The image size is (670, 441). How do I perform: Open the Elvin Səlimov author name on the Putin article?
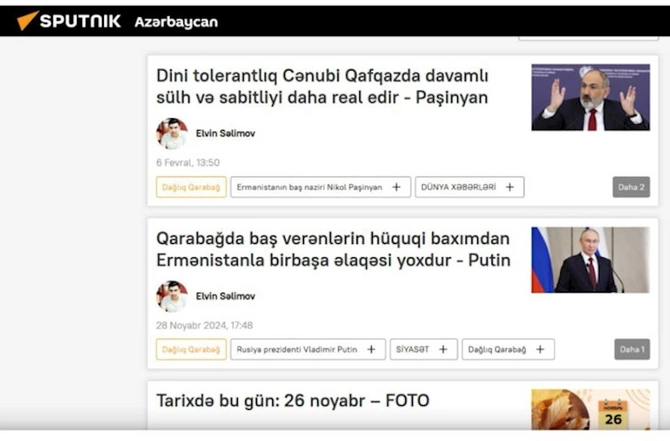[x=225, y=296]
